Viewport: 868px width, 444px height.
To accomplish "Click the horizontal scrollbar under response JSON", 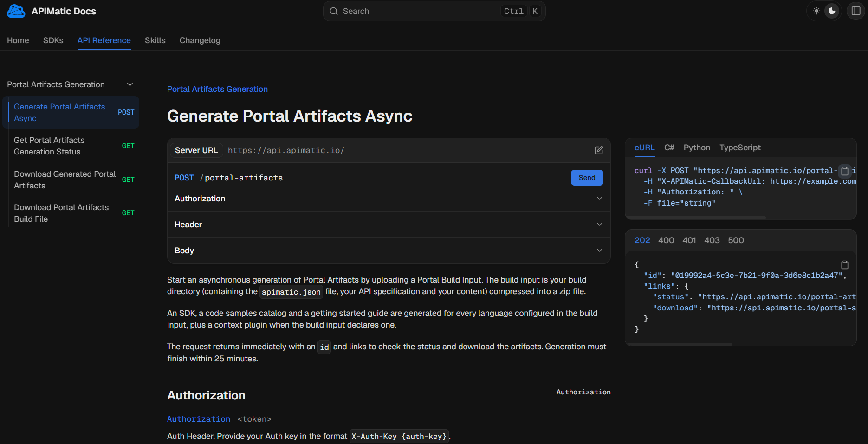I will pos(679,344).
